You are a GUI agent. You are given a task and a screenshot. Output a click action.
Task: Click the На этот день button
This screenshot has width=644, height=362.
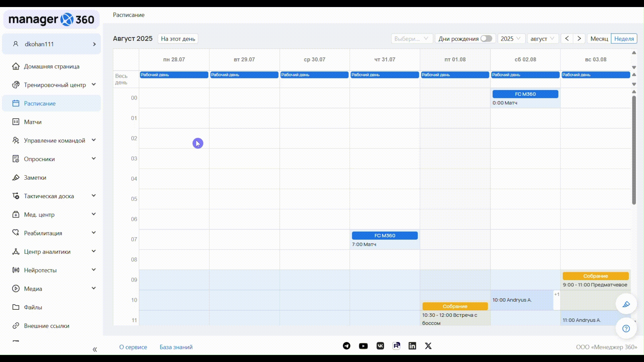[x=178, y=39]
